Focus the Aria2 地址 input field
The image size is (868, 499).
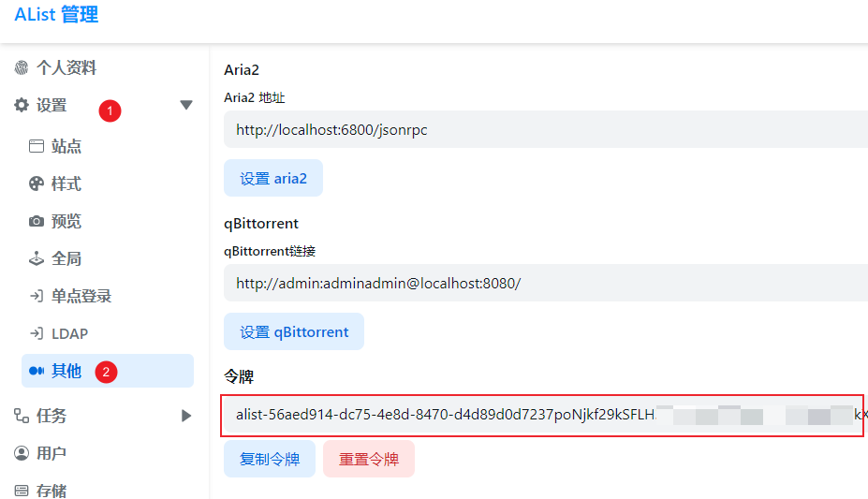click(x=543, y=130)
